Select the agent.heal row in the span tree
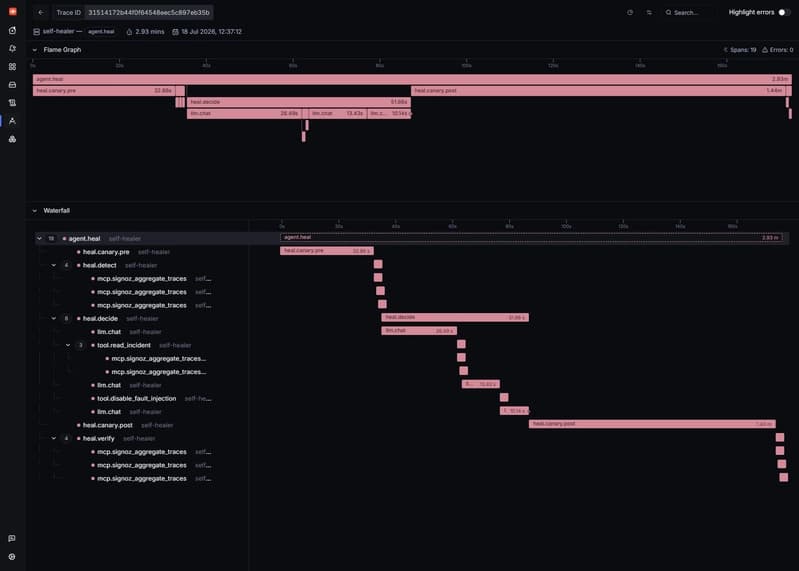 pyautogui.click(x=142, y=238)
